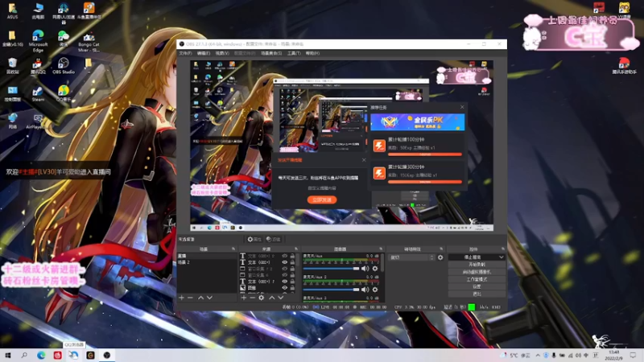Toggle lock on 图像 source
644x362 pixels.
point(292,288)
